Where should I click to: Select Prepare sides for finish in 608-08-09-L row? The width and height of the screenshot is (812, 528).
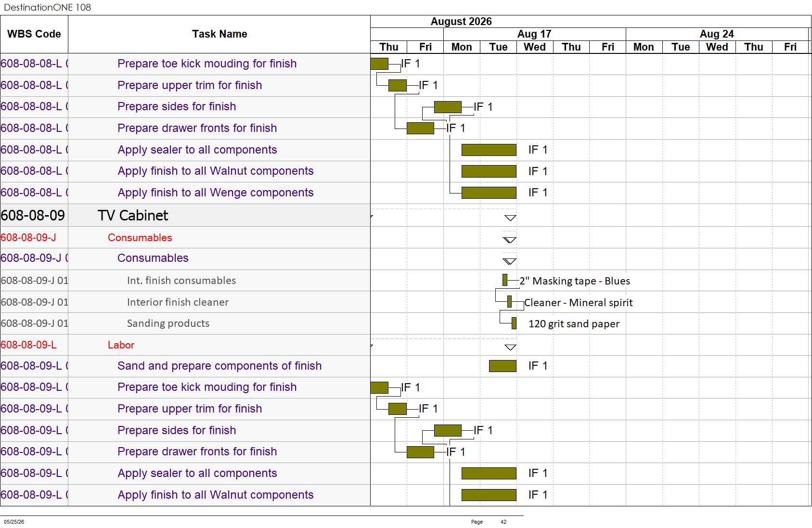(x=177, y=430)
